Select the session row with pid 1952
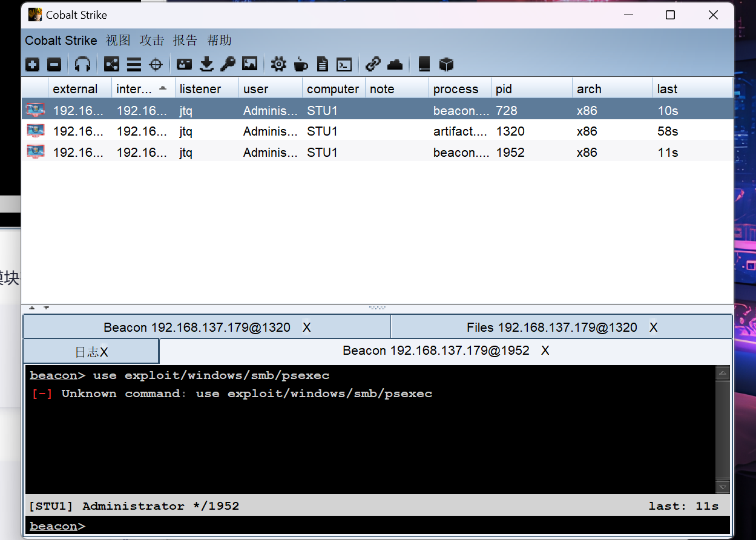The width and height of the screenshot is (756, 540). click(377, 152)
